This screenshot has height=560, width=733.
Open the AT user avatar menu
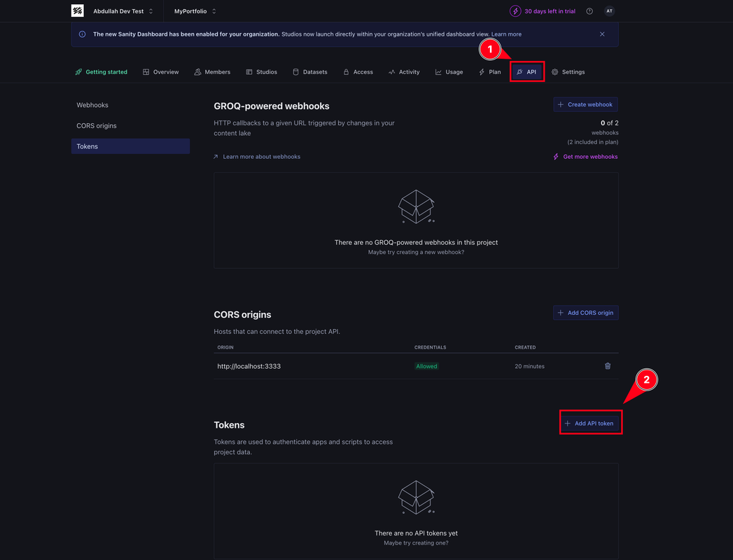pyautogui.click(x=609, y=11)
